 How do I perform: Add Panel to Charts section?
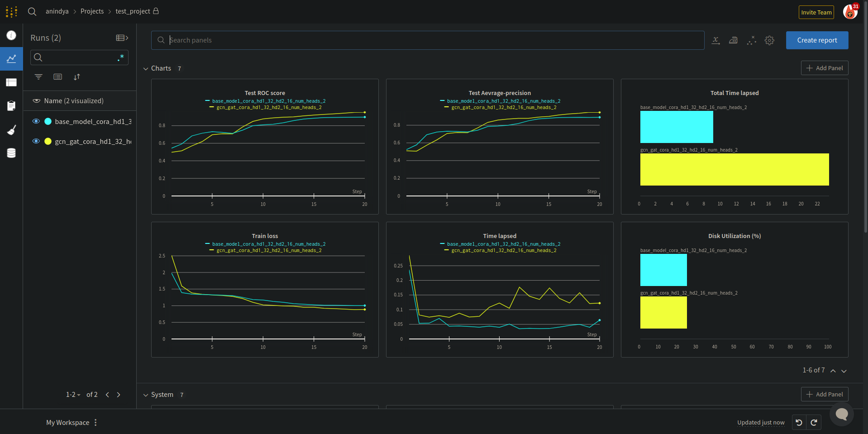coord(825,68)
